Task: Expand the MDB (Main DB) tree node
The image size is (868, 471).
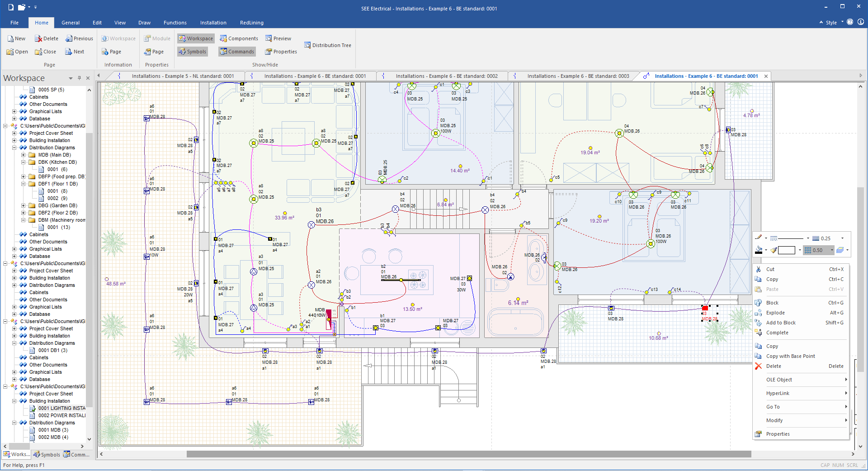Action: tap(22, 155)
